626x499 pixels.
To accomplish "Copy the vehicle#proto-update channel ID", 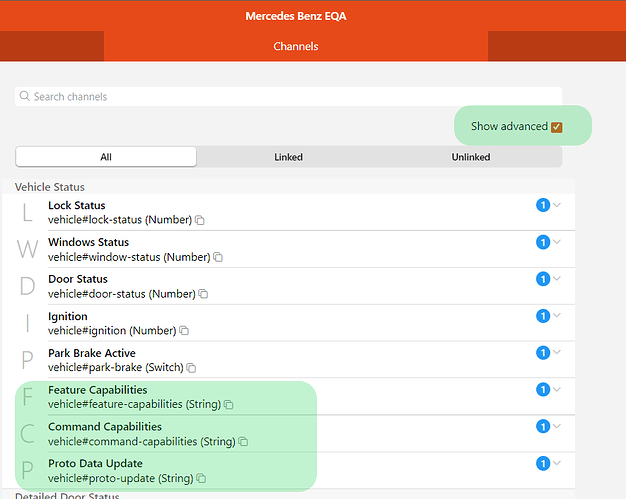I will point(202,479).
